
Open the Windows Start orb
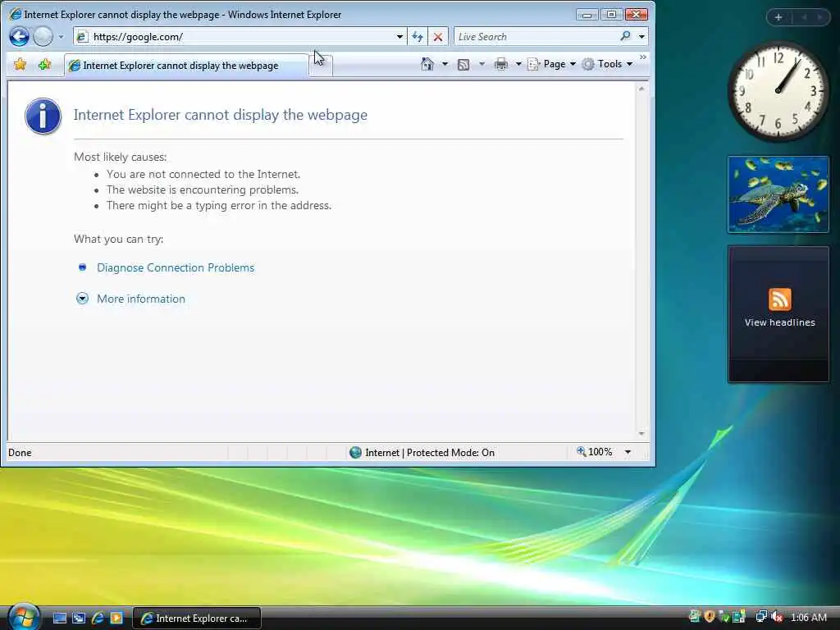[22, 617]
